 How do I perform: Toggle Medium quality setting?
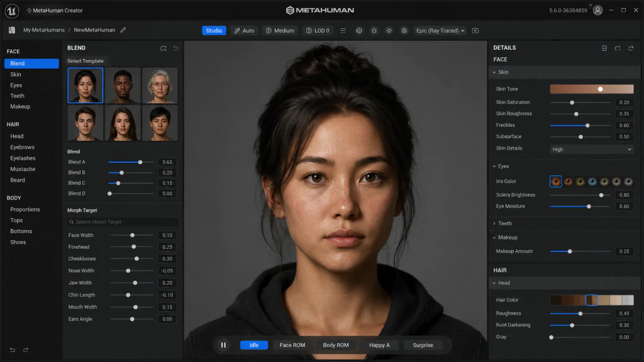point(280,30)
